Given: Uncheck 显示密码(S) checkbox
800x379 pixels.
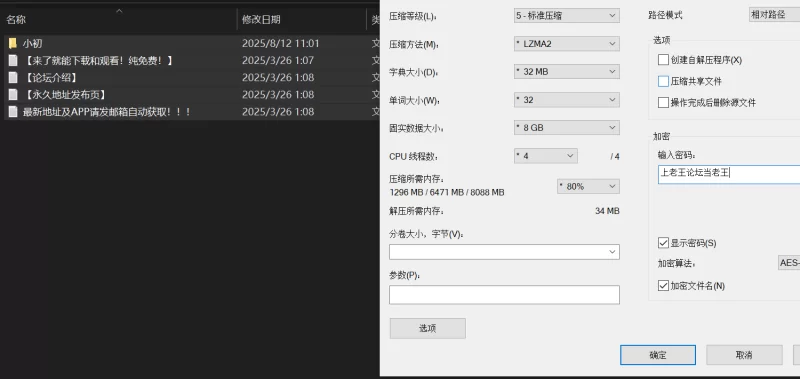Looking at the screenshot, I should [663, 243].
